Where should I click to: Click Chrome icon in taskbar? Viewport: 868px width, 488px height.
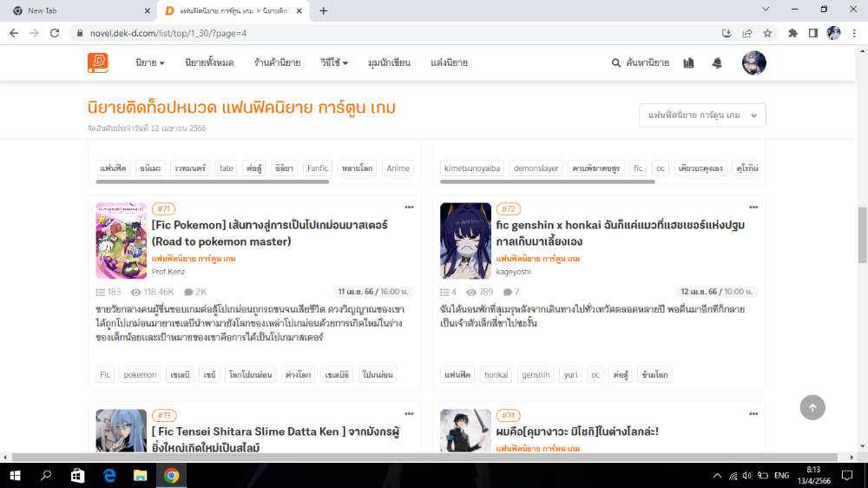pos(172,475)
